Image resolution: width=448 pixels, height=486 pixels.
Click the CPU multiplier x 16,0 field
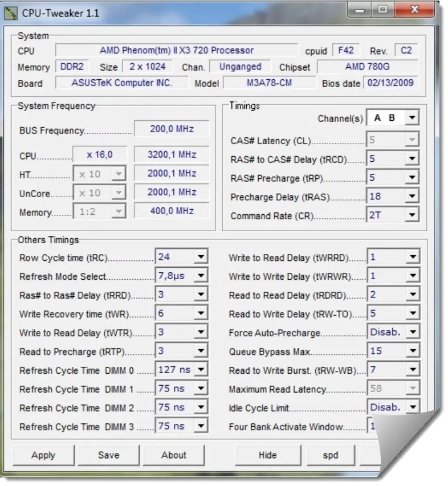click(x=100, y=154)
